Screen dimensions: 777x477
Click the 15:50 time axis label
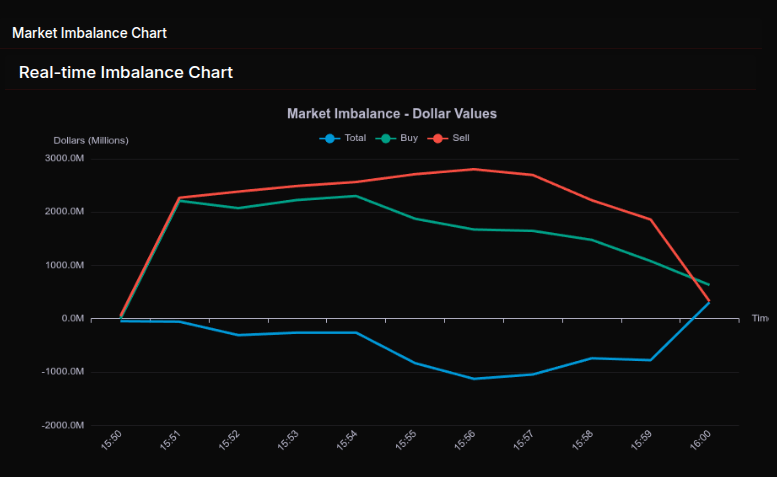[112, 441]
